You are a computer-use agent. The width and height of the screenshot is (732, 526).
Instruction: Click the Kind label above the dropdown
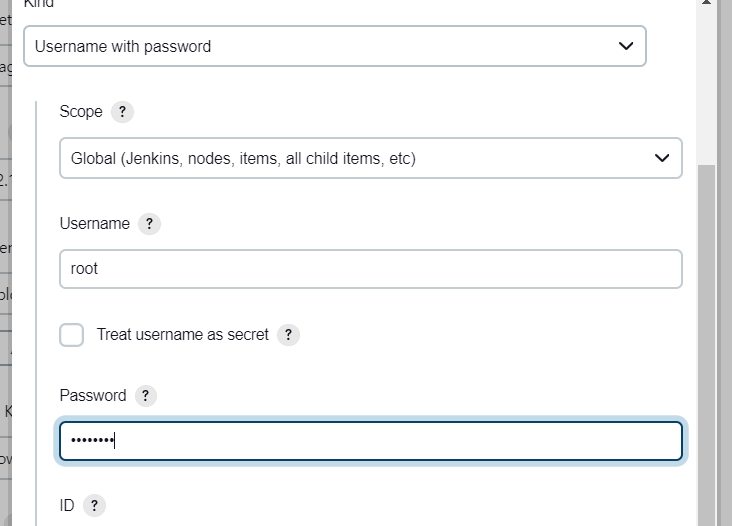[x=39, y=4]
